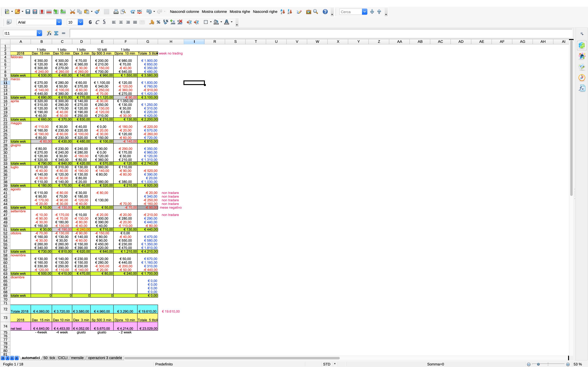Click Nascondi colonne button

(184, 12)
